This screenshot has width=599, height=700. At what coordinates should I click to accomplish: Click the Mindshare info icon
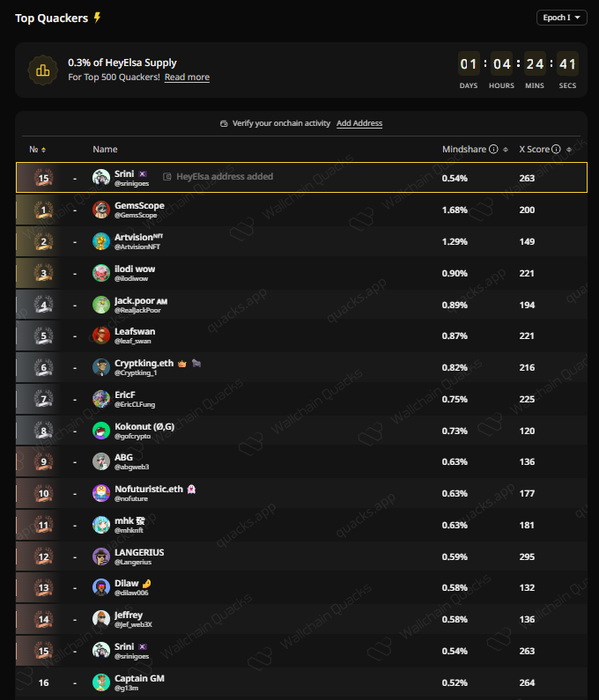pyautogui.click(x=493, y=150)
